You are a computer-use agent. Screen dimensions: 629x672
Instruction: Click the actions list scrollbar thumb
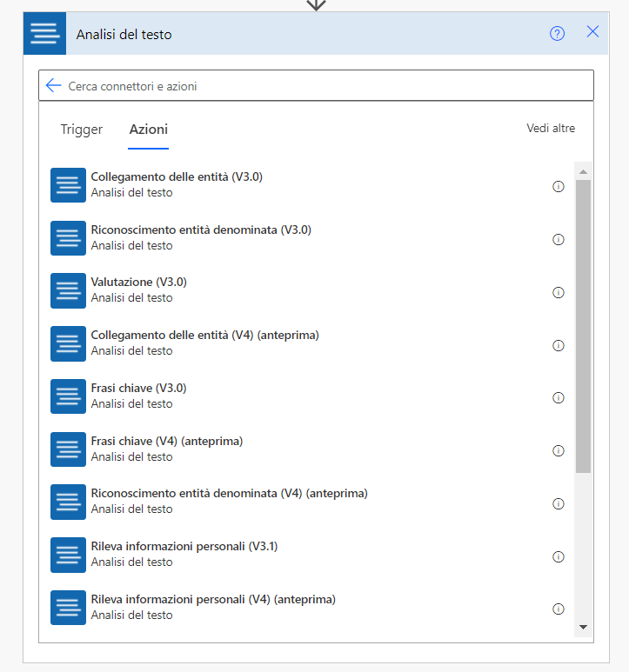[x=583, y=327]
